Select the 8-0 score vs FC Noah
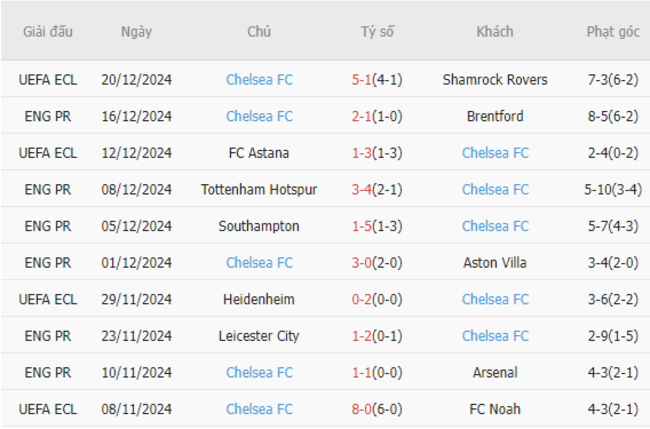The height and width of the screenshot is (429, 650). click(x=361, y=409)
